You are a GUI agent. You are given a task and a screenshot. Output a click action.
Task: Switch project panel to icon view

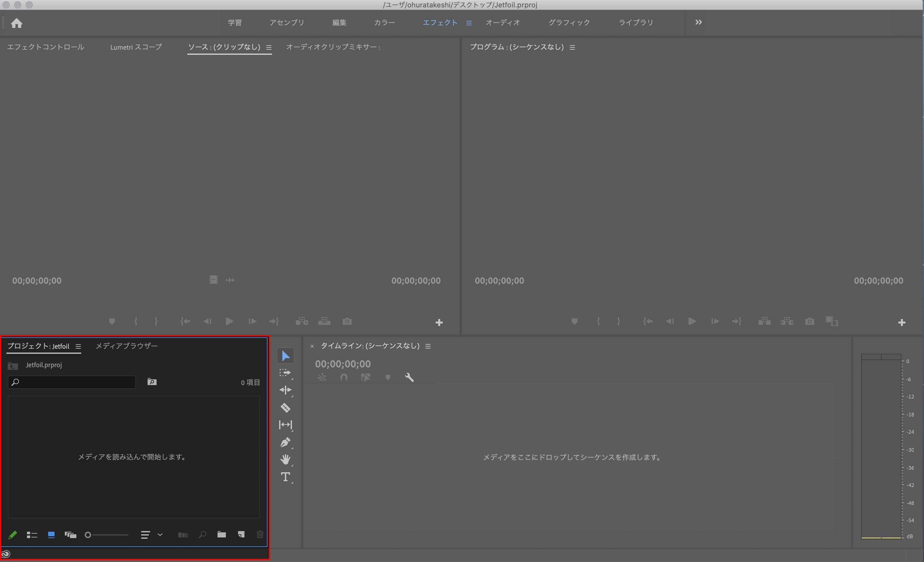coord(51,535)
